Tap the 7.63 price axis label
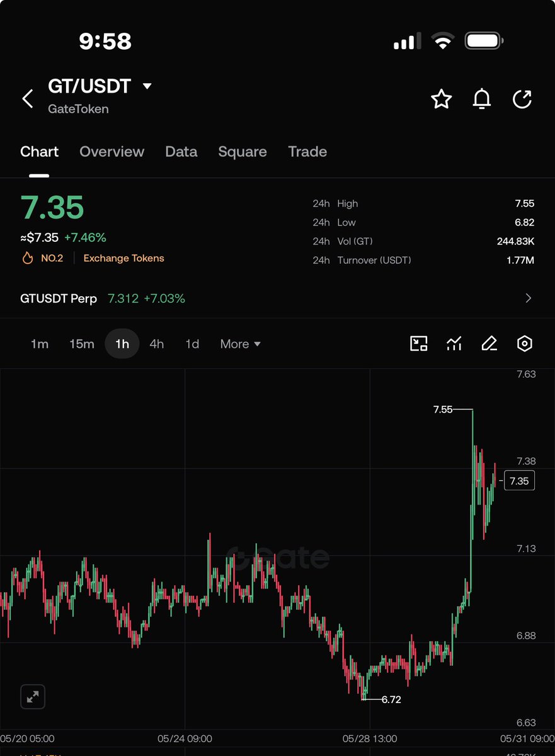Image resolution: width=555 pixels, height=756 pixels. click(525, 374)
